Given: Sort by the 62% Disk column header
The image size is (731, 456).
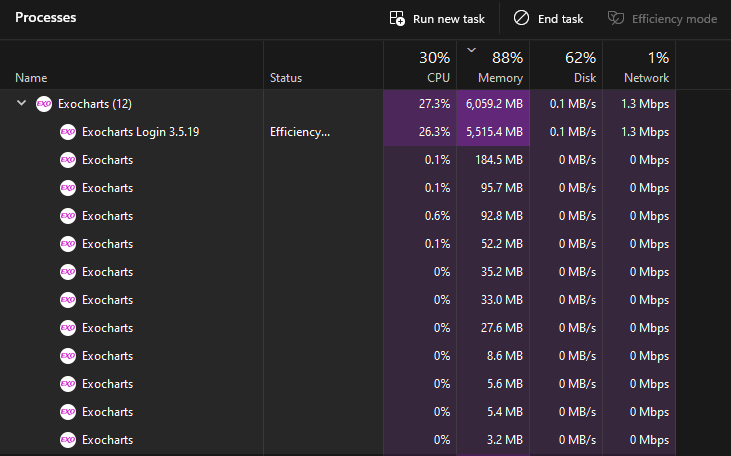Looking at the screenshot, I should coord(566,65).
